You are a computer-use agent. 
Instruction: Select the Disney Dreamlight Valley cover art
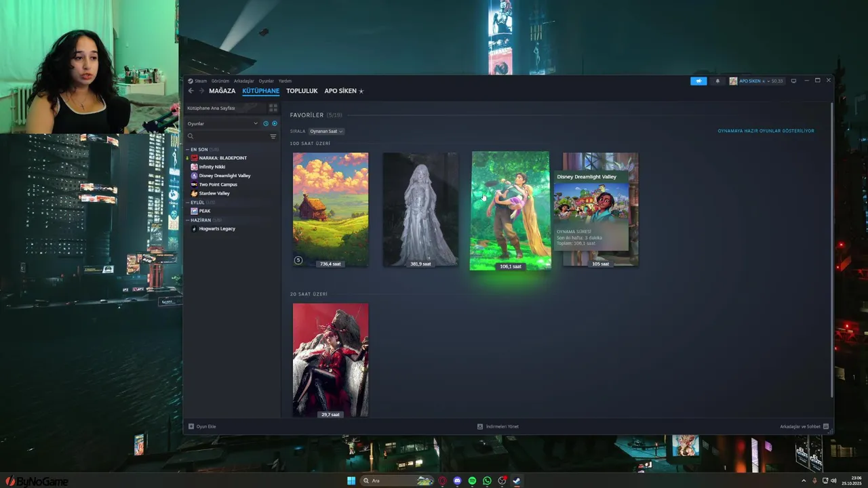[511, 211]
